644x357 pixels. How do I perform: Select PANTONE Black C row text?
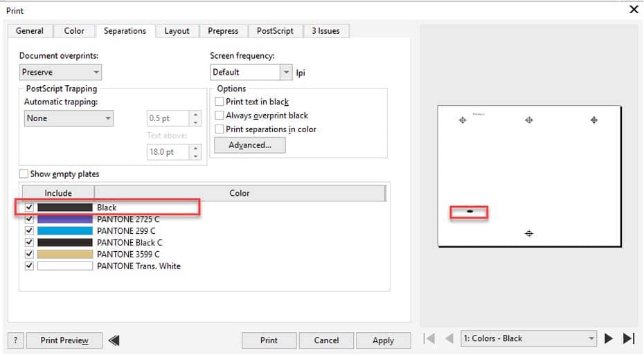click(x=129, y=243)
